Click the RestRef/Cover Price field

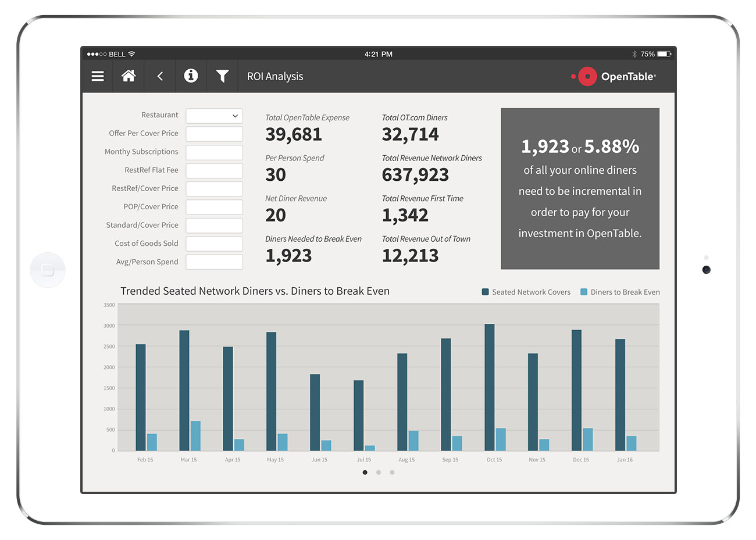click(214, 189)
